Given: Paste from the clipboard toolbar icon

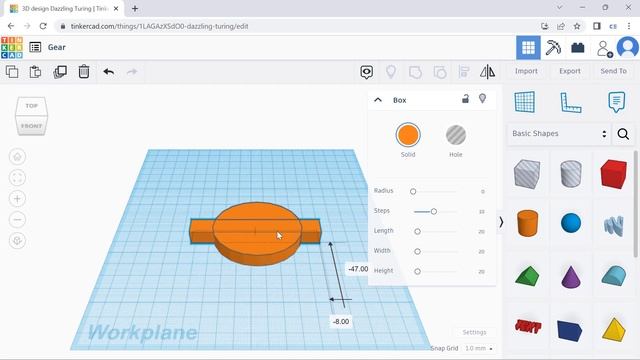Looking at the screenshot, I should (36, 72).
